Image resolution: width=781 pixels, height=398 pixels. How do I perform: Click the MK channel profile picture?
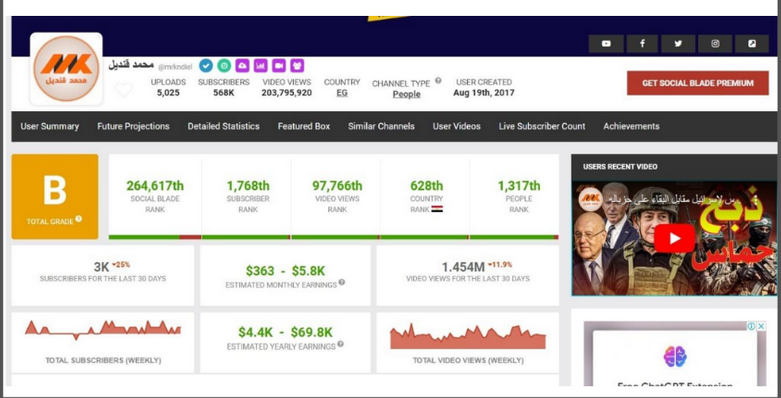(x=66, y=69)
